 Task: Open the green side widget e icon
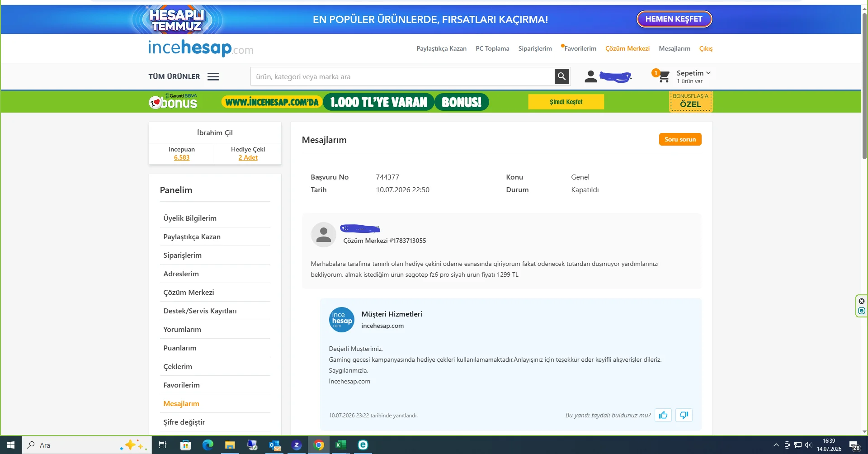pyautogui.click(x=862, y=311)
